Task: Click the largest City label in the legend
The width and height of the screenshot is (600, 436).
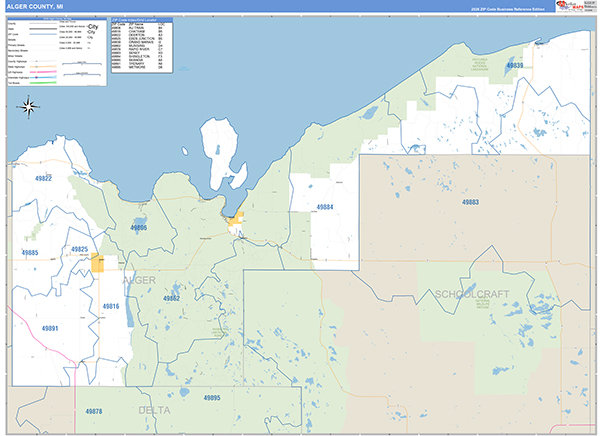Action: click(93, 27)
